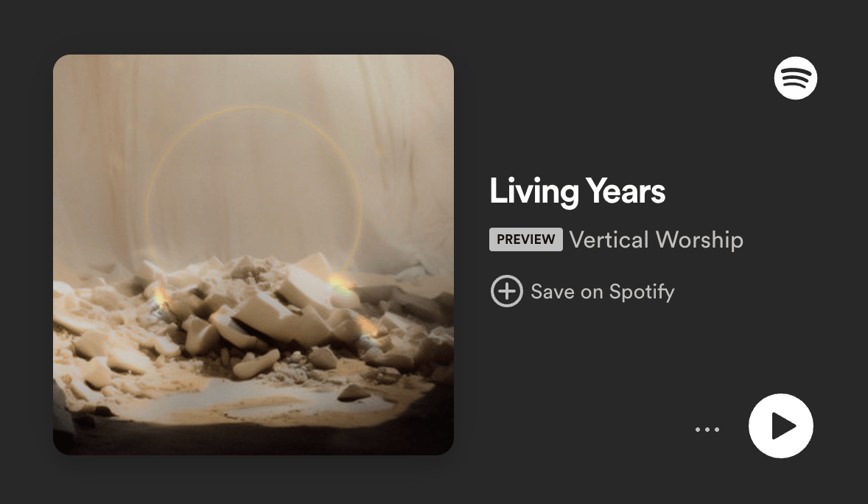Click the rubble artwork on the cover
Viewport: 868px width, 504px height.
tap(253, 321)
